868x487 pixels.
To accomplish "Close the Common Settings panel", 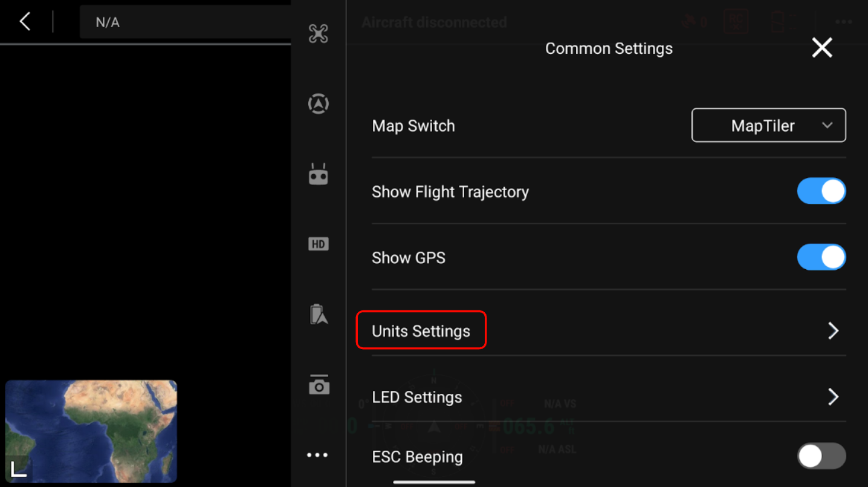I will [x=821, y=47].
